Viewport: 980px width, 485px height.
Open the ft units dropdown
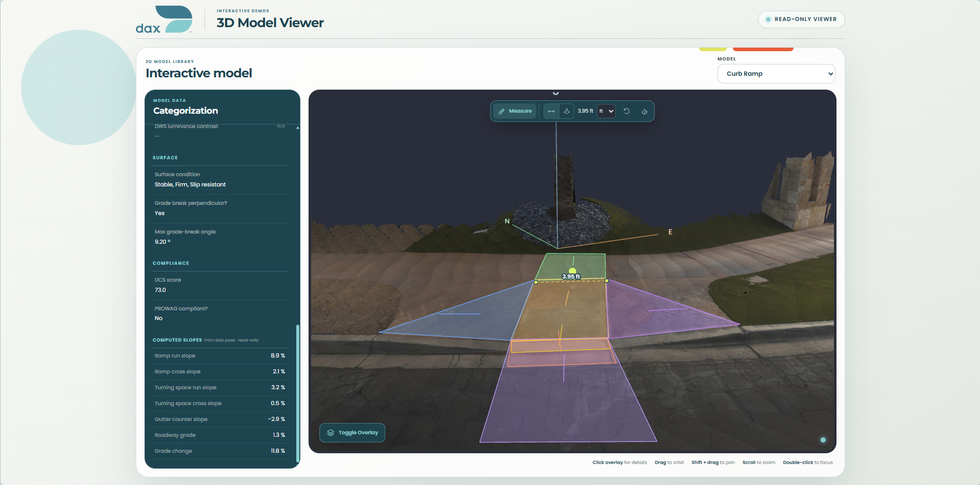point(606,111)
